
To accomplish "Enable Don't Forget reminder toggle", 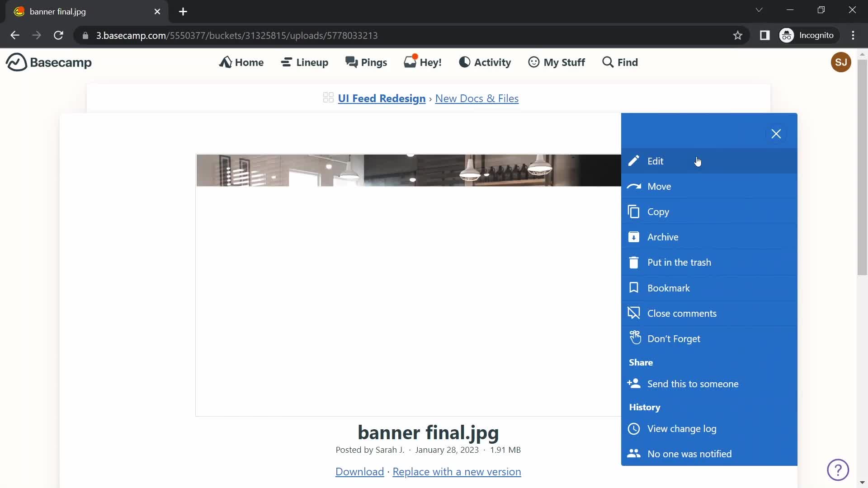I will 674,338.
